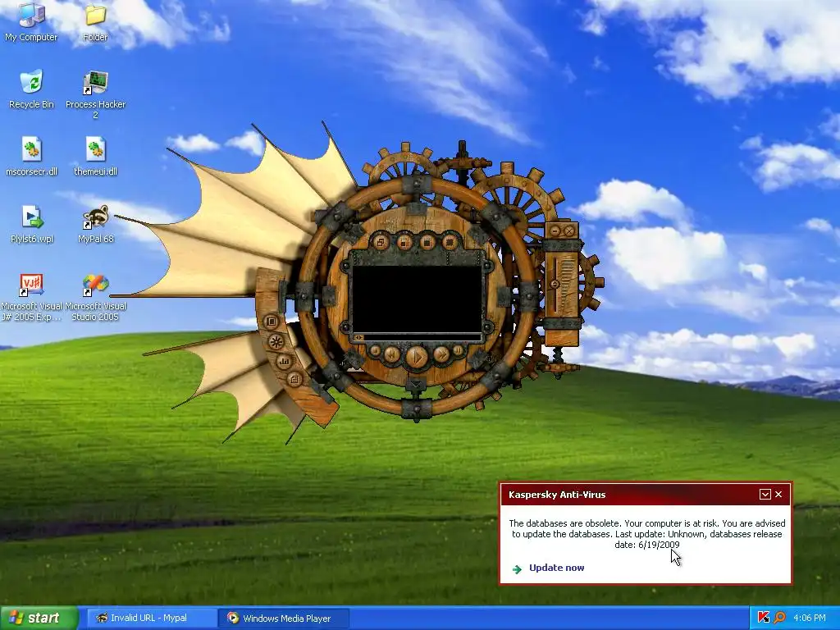Select the Folder desktop icon
The width and height of the screenshot is (840, 630).
tap(95, 22)
